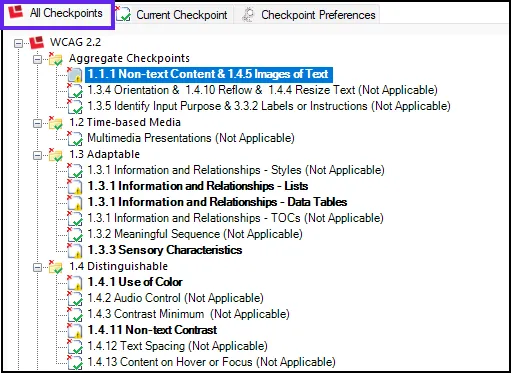511x373 pixels.
Task: Select 1.3.1 Information and Relationships - Lists
Action: pyautogui.click(x=198, y=186)
